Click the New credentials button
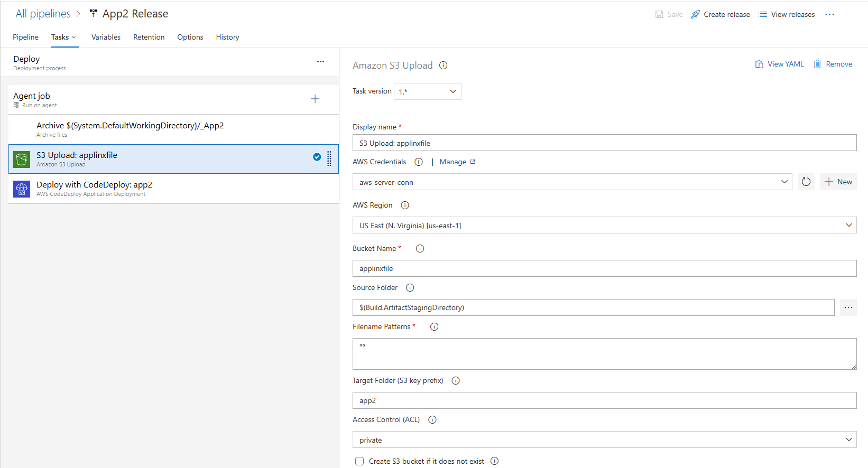The image size is (868, 468). pos(838,182)
